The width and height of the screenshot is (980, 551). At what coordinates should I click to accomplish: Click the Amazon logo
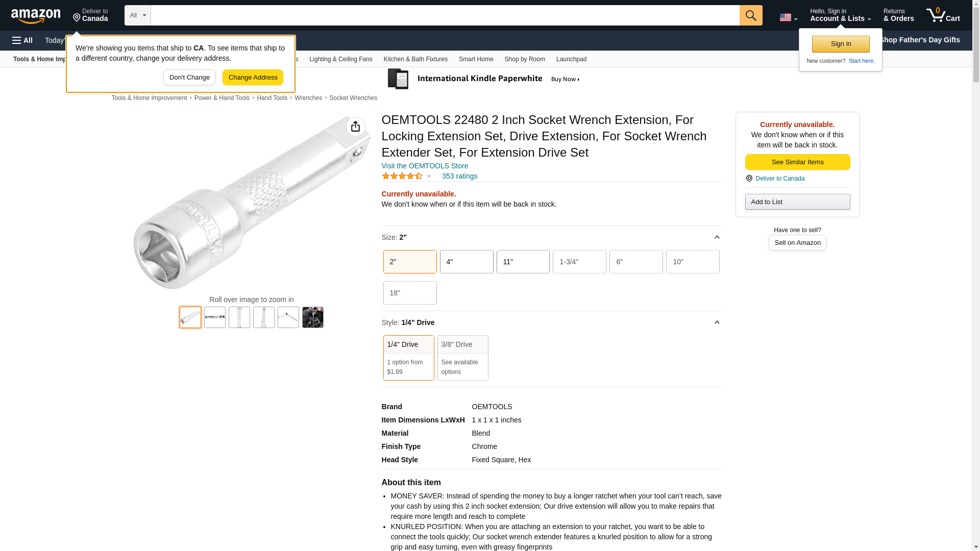pyautogui.click(x=36, y=16)
